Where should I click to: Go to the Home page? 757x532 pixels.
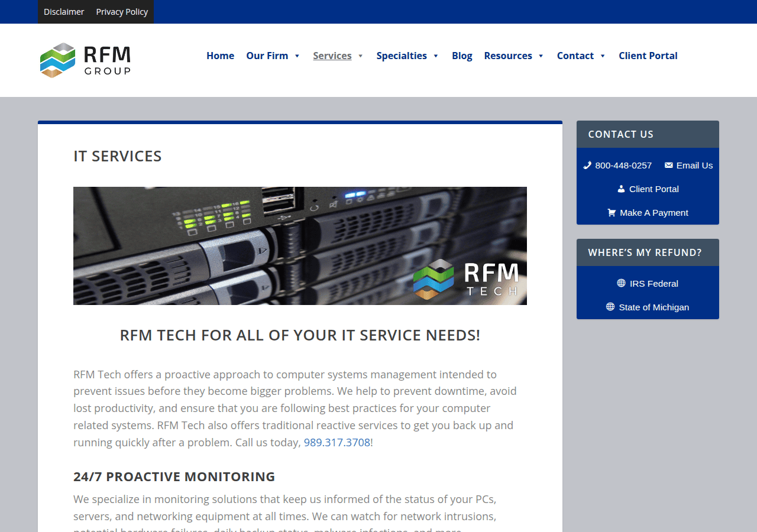click(220, 56)
